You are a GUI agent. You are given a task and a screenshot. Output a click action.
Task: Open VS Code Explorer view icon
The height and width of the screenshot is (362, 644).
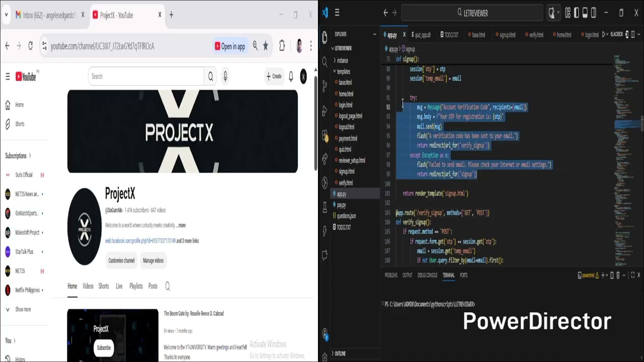click(x=325, y=36)
